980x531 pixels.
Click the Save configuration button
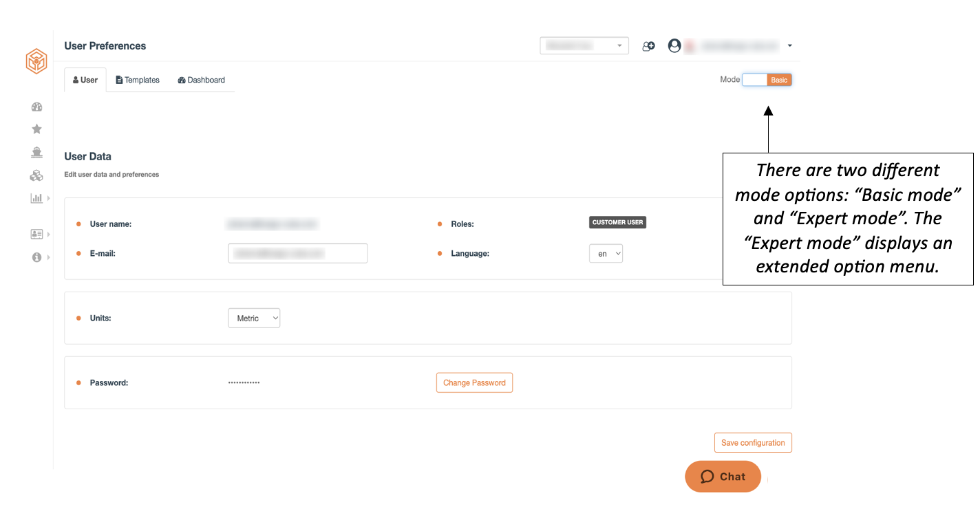tap(753, 442)
